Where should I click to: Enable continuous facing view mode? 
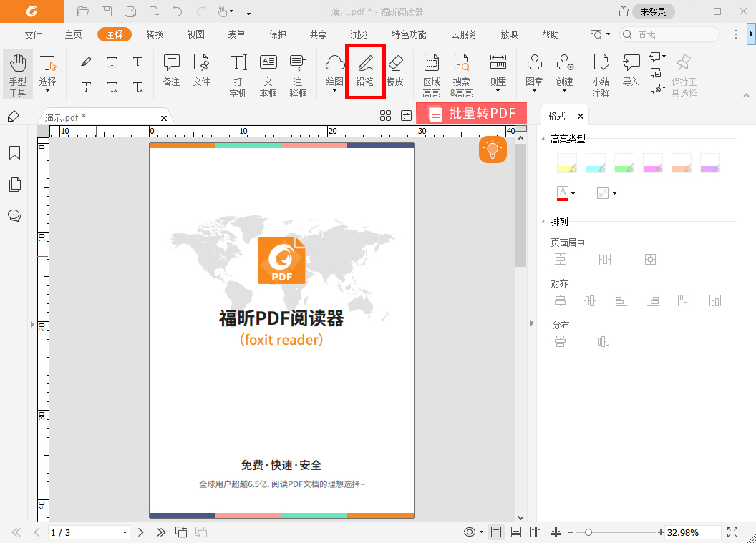[556, 532]
